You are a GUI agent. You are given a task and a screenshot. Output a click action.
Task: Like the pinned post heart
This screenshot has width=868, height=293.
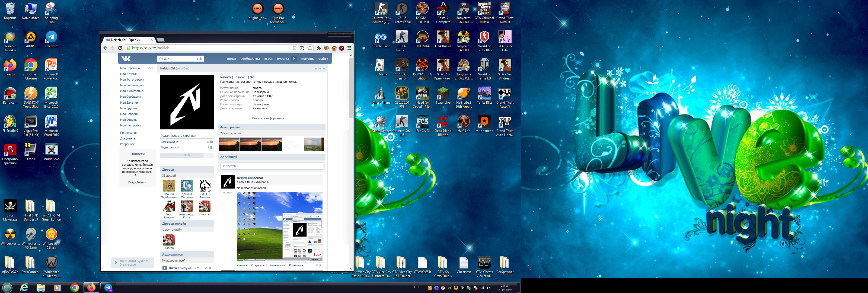(317, 265)
